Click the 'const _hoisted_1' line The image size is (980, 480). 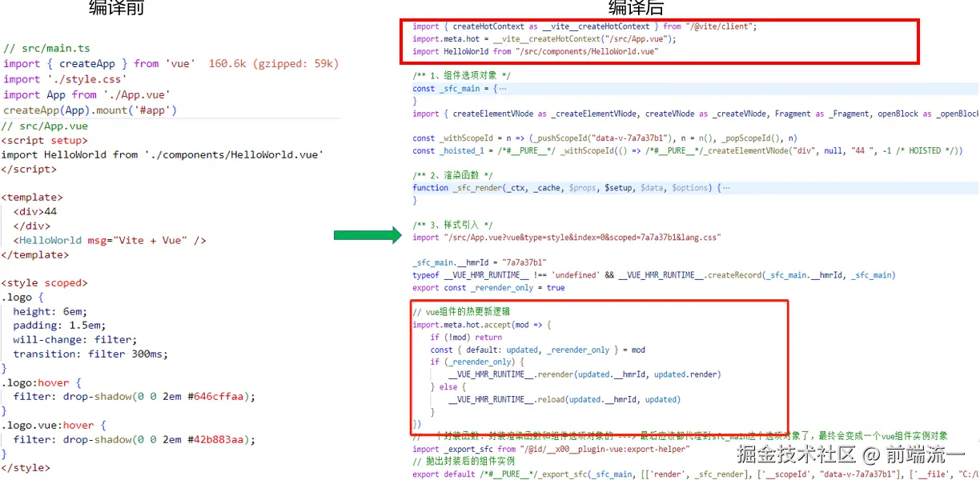687,150
